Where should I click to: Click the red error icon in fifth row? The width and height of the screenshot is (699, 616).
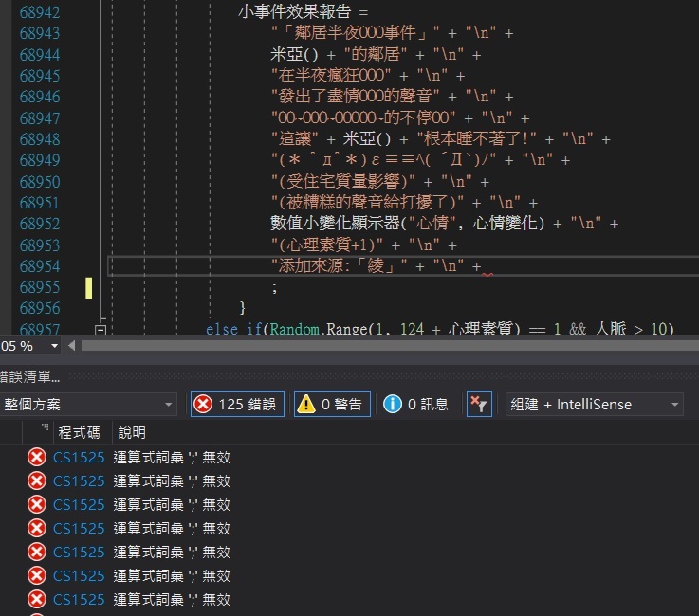click(x=37, y=553)
